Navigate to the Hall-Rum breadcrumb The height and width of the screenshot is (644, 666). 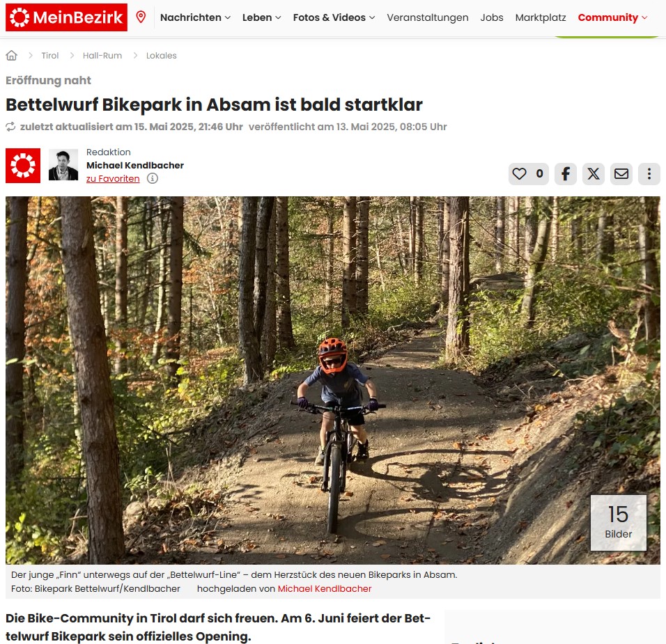tap(102, 56)
